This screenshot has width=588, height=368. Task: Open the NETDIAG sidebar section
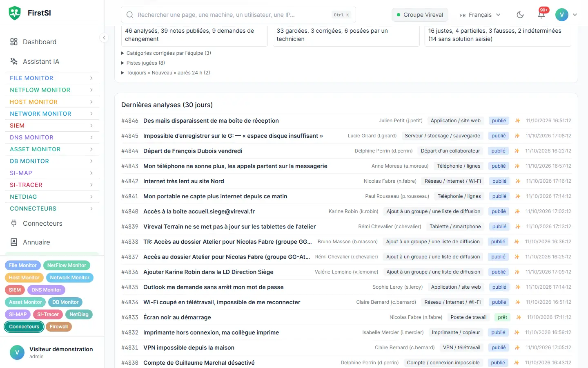(52, 197)
